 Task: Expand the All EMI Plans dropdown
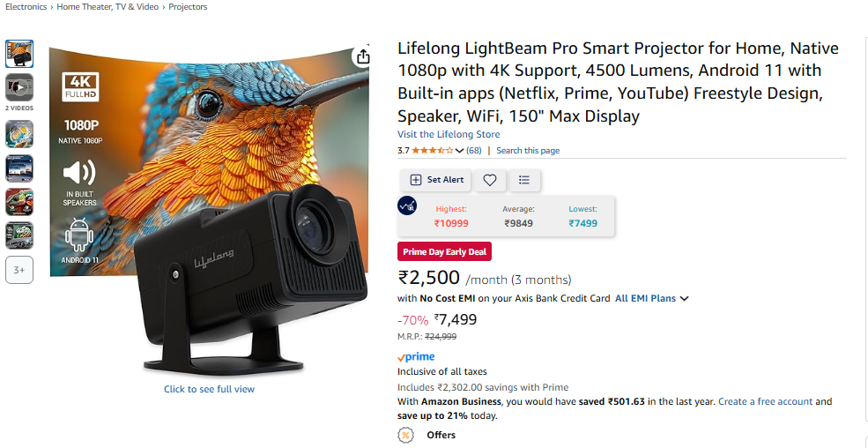tap(652, 298)
